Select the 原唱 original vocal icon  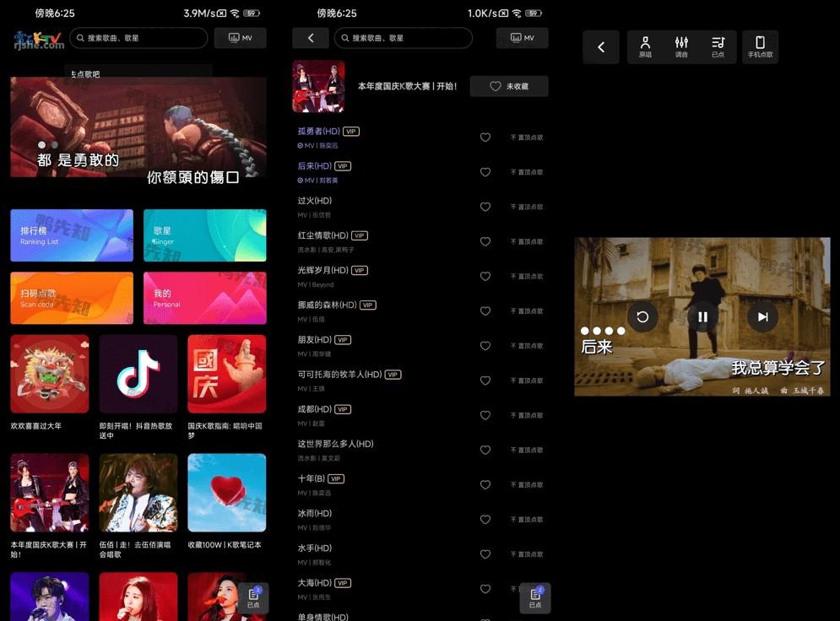(x=646, y=46)
